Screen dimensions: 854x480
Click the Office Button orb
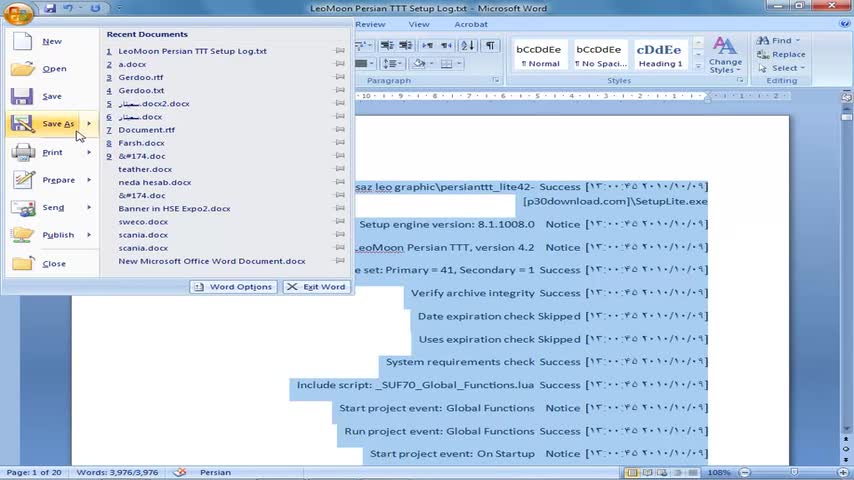coord(19,13)
